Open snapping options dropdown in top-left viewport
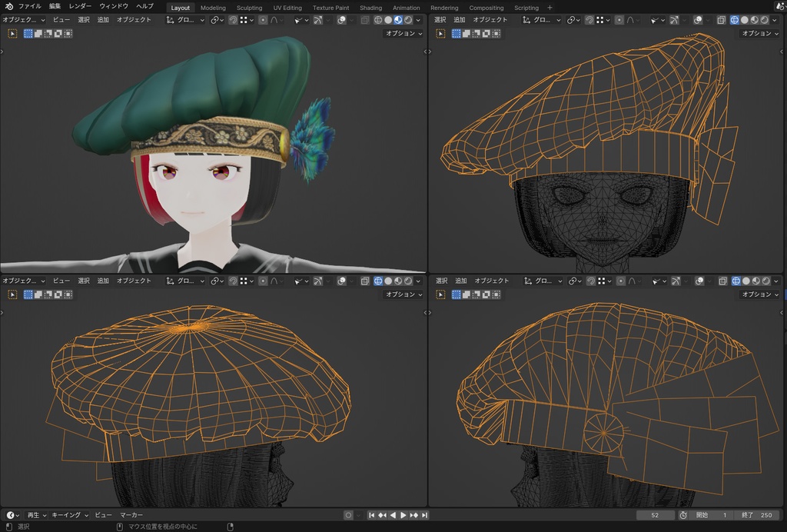 247,20
